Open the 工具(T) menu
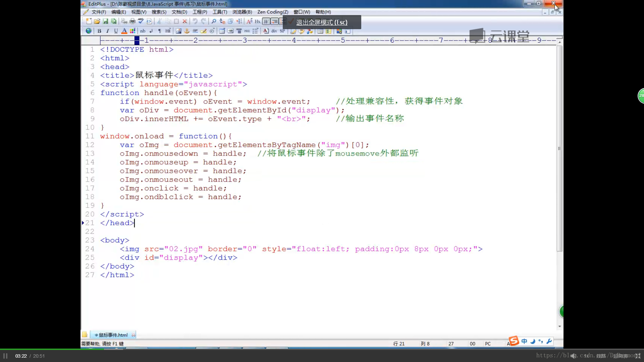644x362 pixels. pos(220,12)
